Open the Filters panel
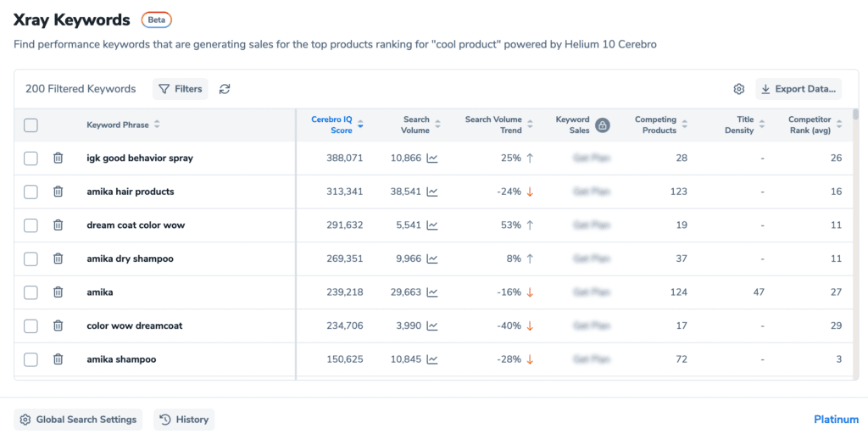Image resolution: width=868 pixels, height=434 pixels. 181,89
